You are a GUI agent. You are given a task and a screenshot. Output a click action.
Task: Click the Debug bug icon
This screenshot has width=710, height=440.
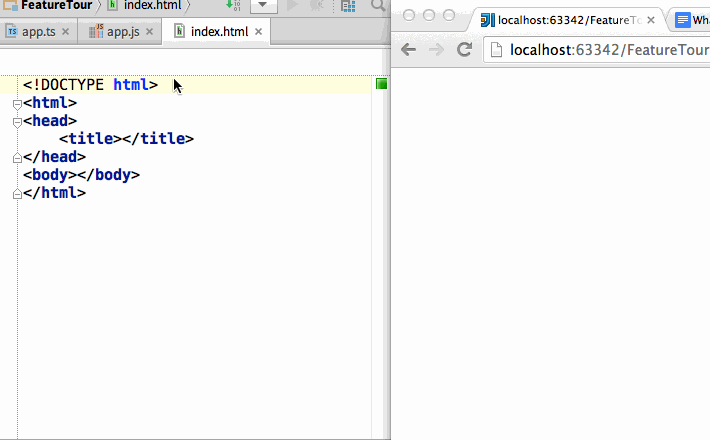pos(318,6)
